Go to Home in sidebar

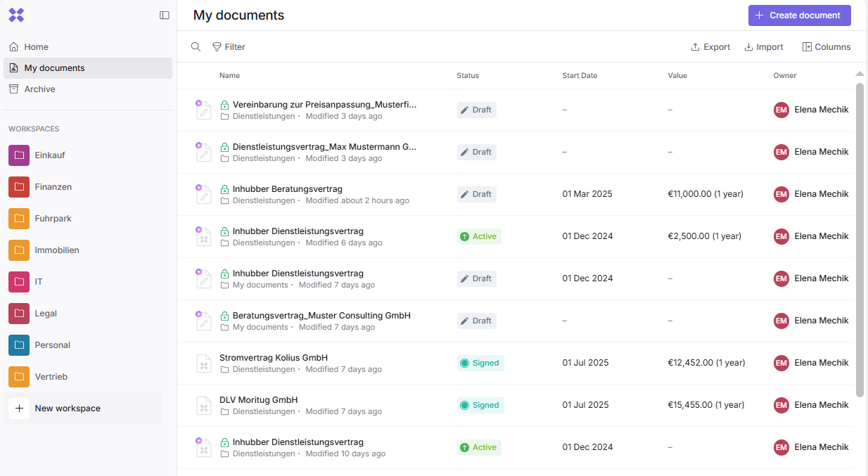click(x=37, y=47)
